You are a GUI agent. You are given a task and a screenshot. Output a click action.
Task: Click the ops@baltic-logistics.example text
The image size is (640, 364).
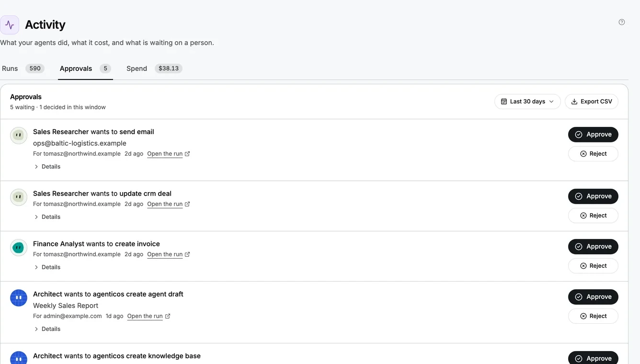80,143
